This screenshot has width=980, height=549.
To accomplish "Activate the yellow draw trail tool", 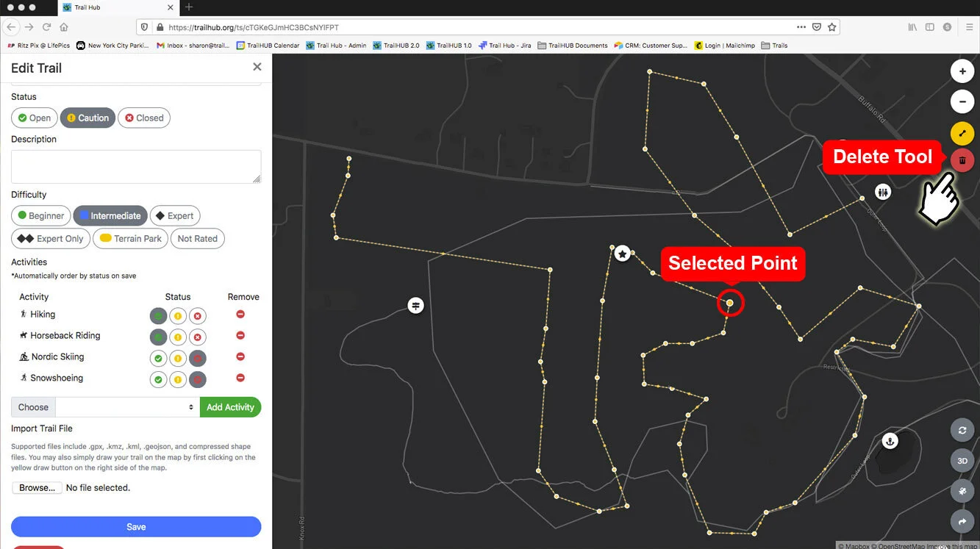I will click(962, 133).
